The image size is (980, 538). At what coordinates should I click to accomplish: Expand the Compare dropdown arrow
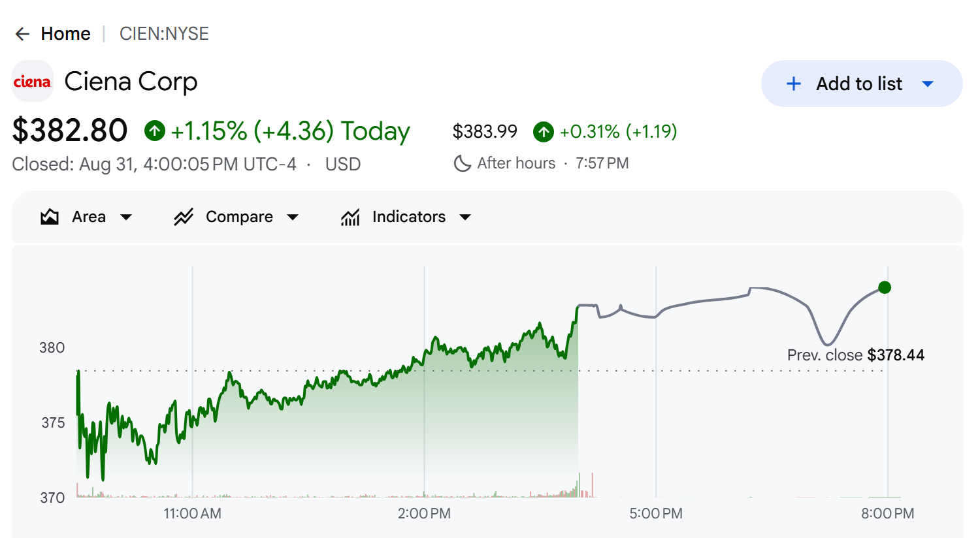pyautogui.click(x=293, y=217)
